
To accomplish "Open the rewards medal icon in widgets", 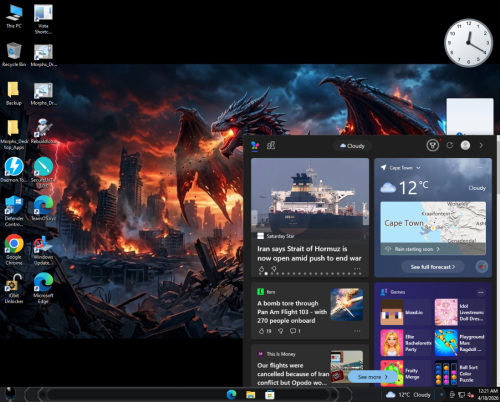I will [432, 145].
